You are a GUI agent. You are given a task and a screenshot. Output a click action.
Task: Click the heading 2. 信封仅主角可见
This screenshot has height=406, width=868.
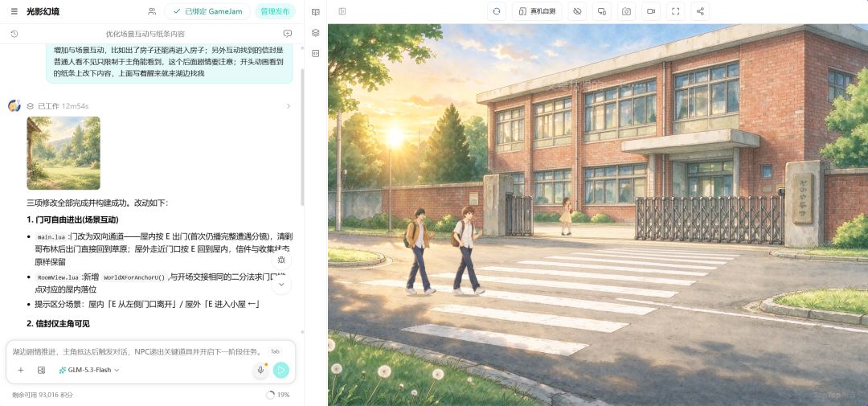point(58,323)
